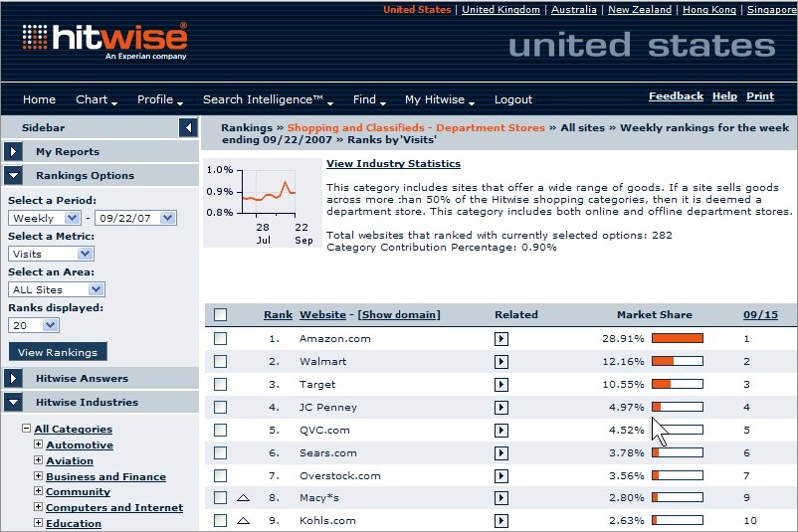Check the Macy*s row checkbox

coord(220,498)
